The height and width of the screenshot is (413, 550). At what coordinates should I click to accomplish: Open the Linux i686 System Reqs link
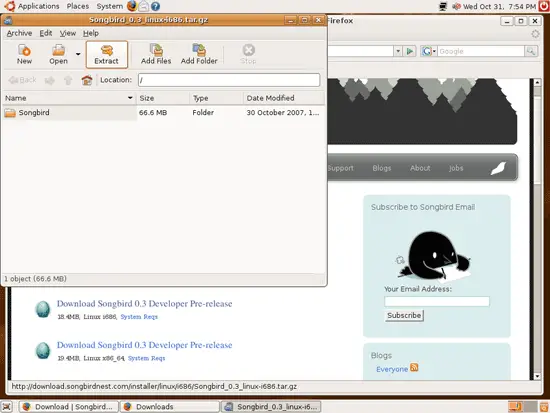(139, 317)
